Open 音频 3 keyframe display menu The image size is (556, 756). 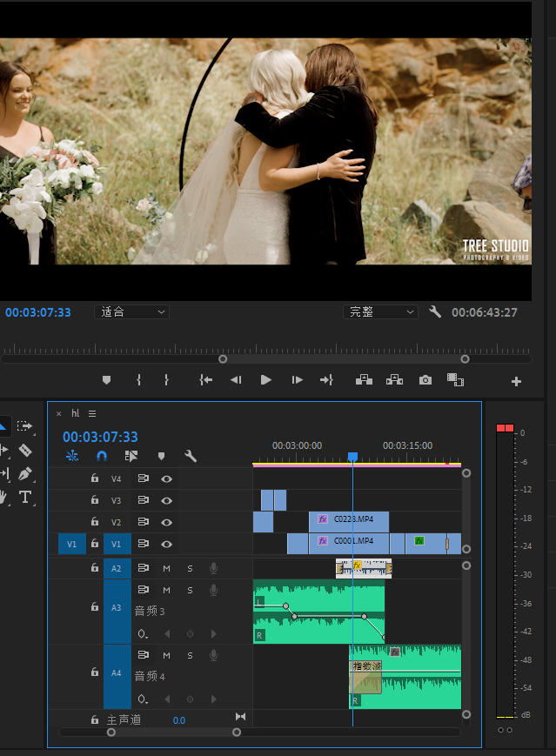click(143, 633)
